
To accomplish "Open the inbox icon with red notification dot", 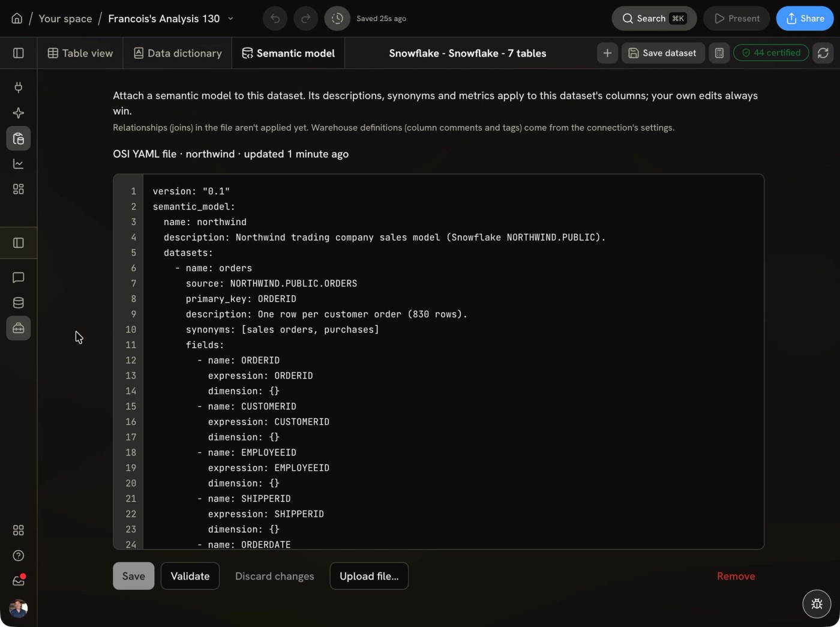I will (x=19, y=581).
